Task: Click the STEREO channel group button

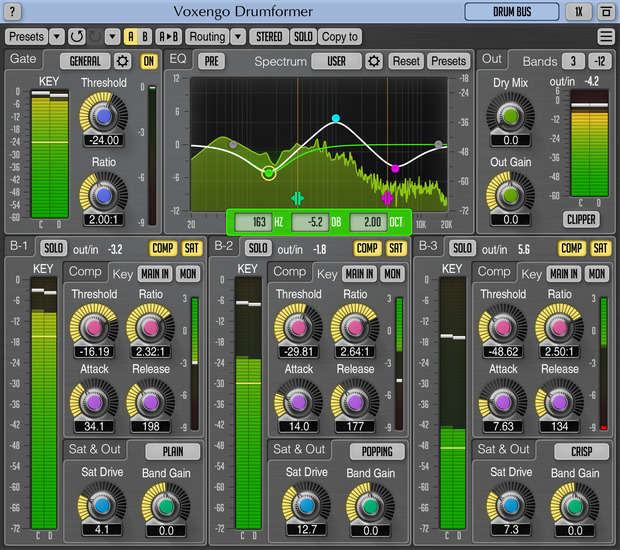Action: pyautogui.click(x=269, y=37)
